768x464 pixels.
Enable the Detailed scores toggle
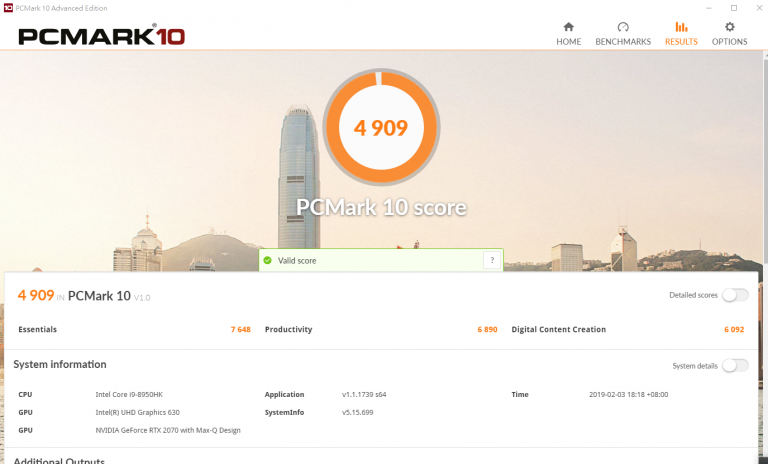[x=735, y=295]
